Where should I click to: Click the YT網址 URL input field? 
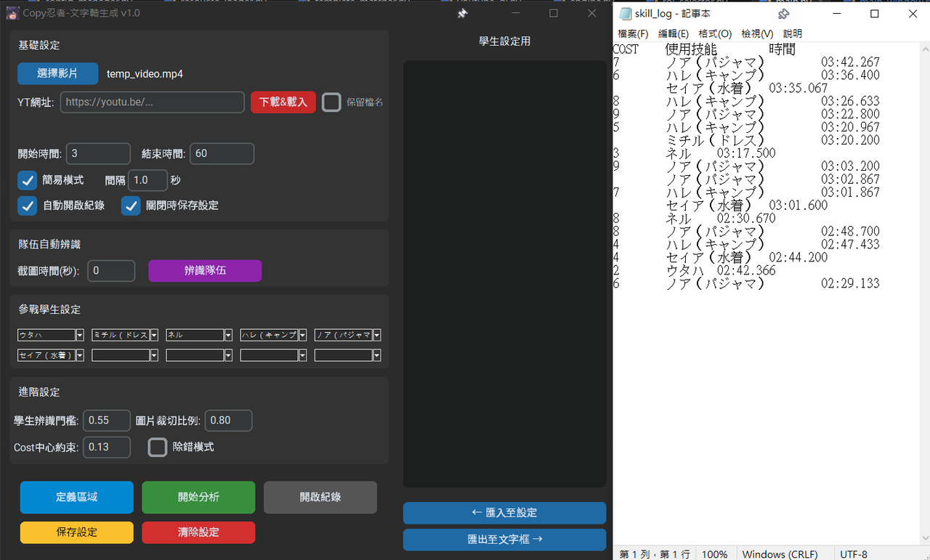(153, 102)
